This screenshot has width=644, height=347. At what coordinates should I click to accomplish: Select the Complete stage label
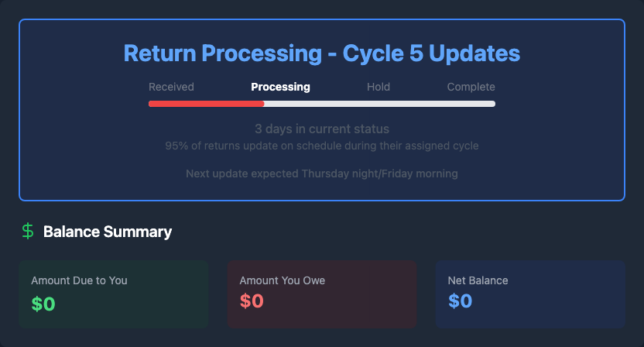(471, 87)
